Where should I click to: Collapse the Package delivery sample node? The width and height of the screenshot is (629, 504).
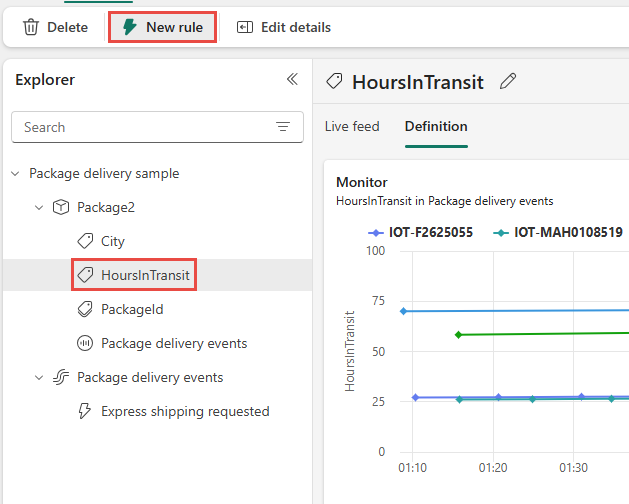tap(15, 174)
